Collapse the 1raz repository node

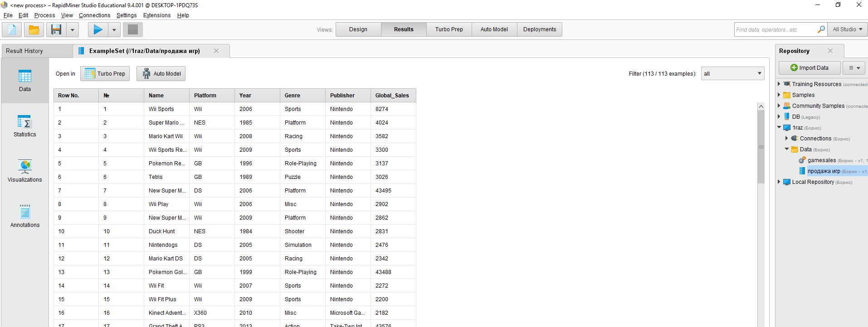pyautogui.click(x=779, y=127)
